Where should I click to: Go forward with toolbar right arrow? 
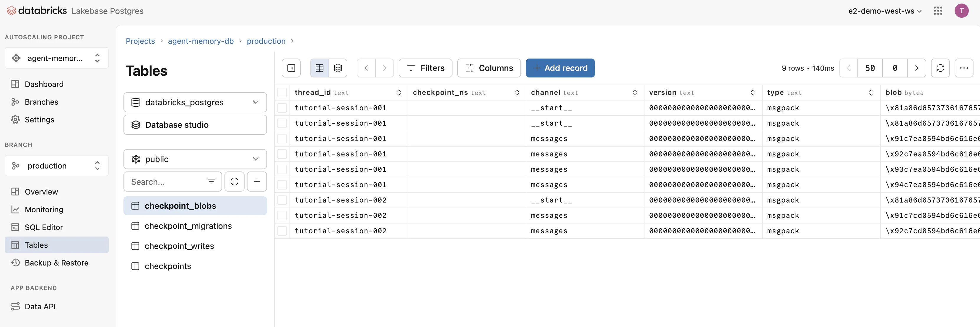pos(385,68)
